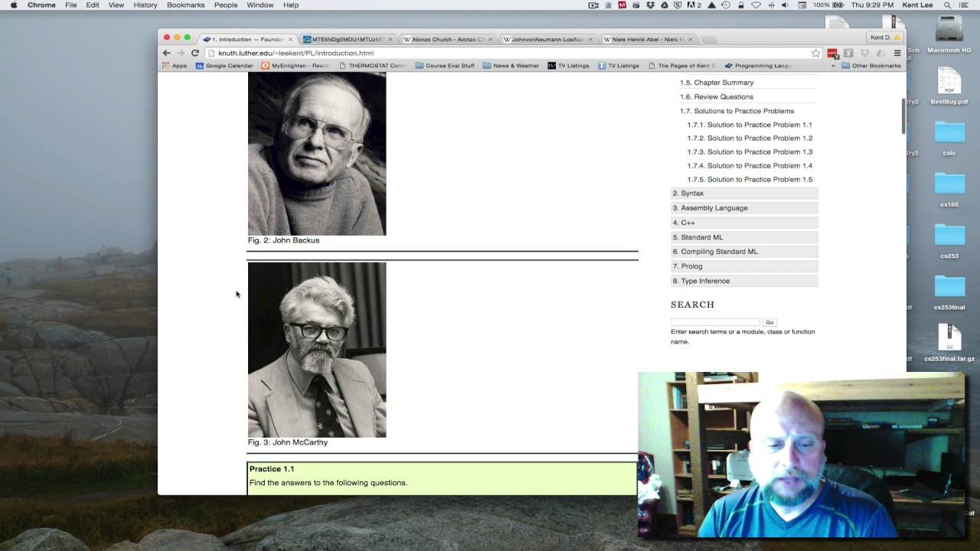Select the cs165 desktop folder
This screenshot has height=551, width=980.
(949, 189)
